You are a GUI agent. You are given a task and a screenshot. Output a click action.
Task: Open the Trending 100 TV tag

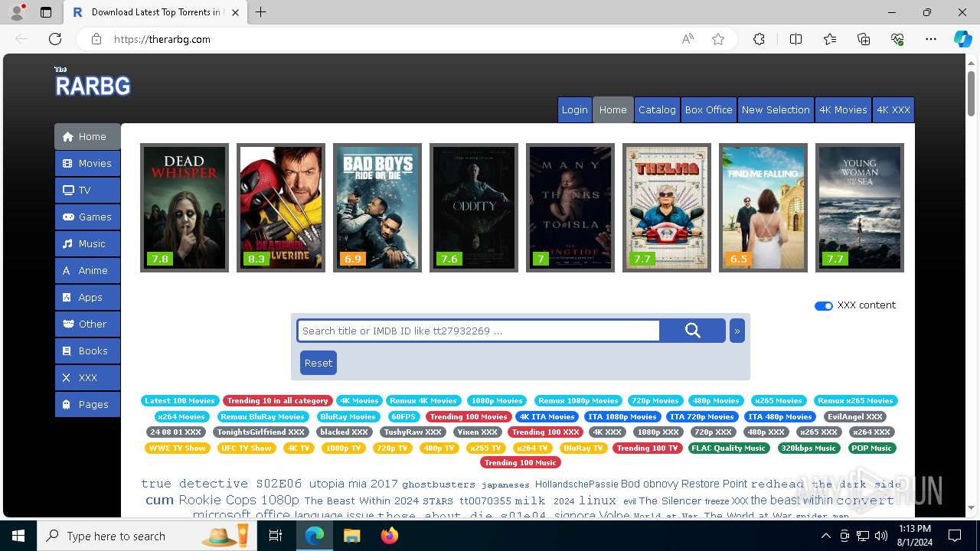[x=648, y=448]
